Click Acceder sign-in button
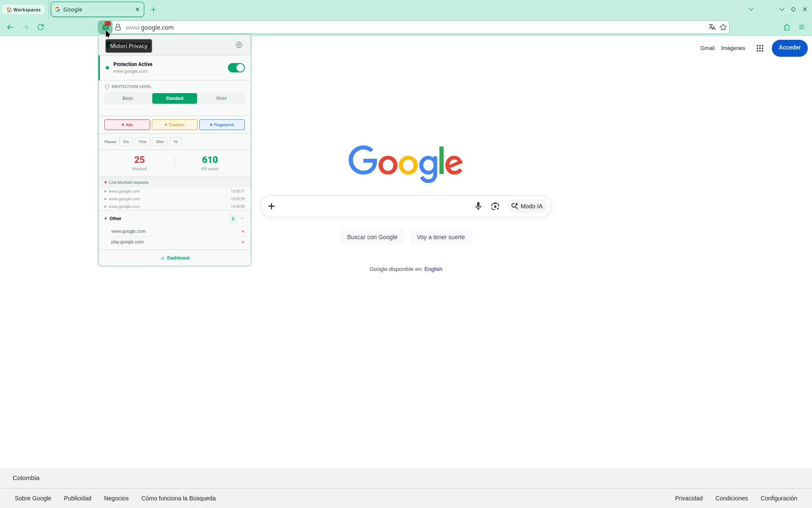The image size is (812, 508). [790, 48]
